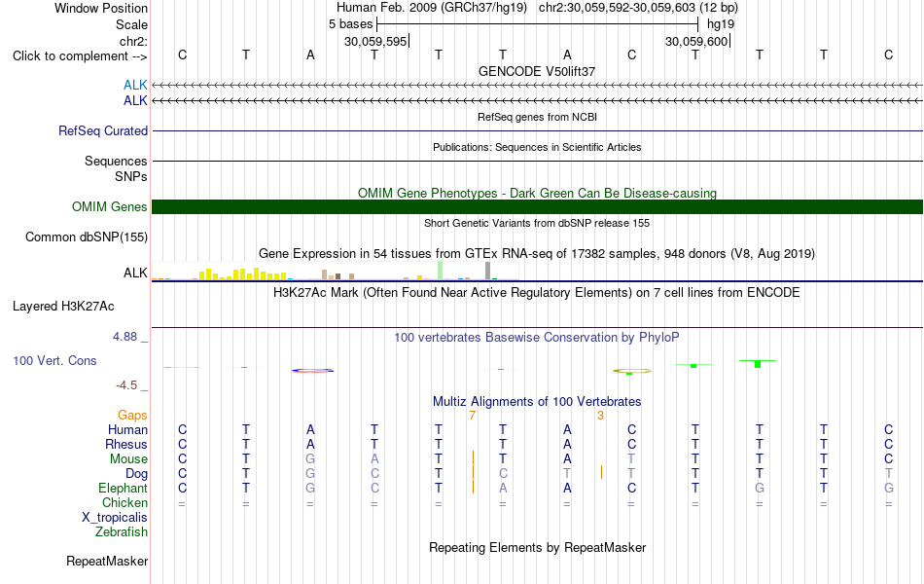924x584 pixels.
Task: Click the chr2:30,059,592-30,059,603 position title text
Action: (638, 8)
